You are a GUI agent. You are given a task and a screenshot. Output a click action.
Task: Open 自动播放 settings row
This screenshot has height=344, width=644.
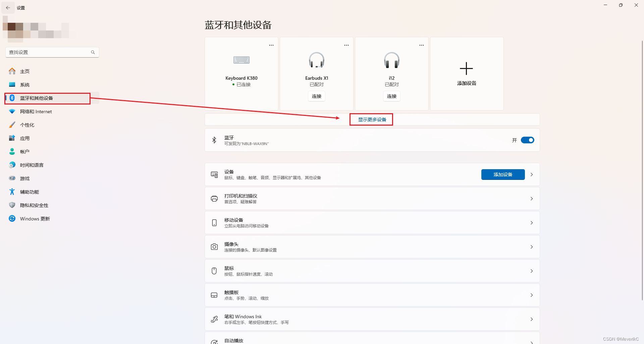(x=372, y=338)
